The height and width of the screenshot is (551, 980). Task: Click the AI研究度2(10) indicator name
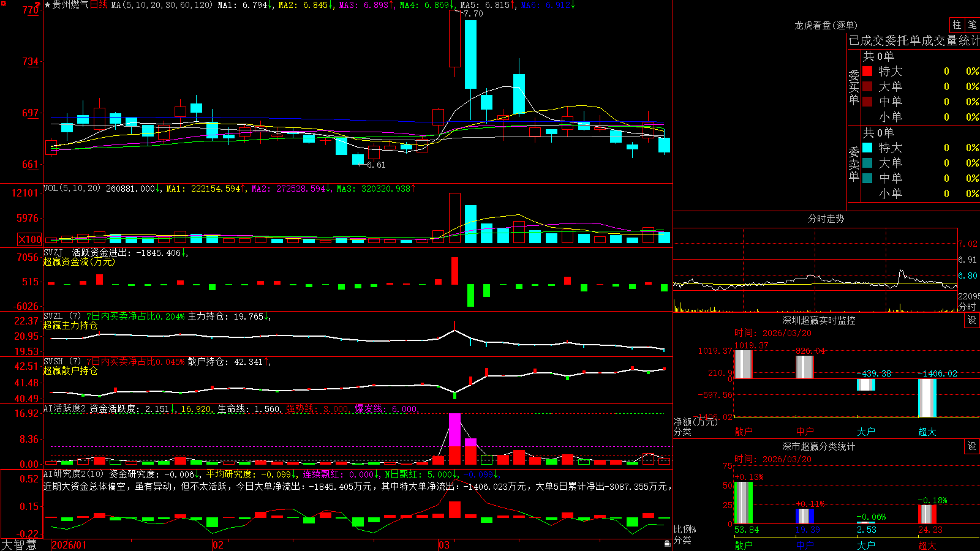74,474
